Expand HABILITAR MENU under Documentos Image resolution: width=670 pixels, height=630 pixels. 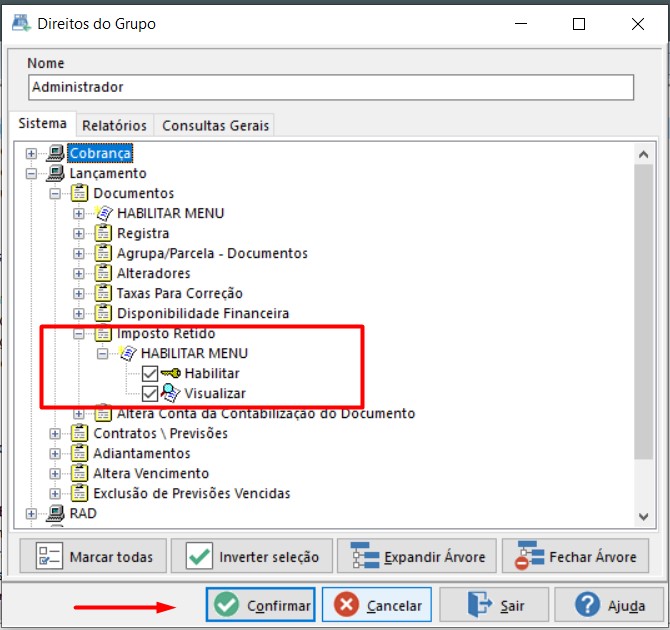[79, 213]
